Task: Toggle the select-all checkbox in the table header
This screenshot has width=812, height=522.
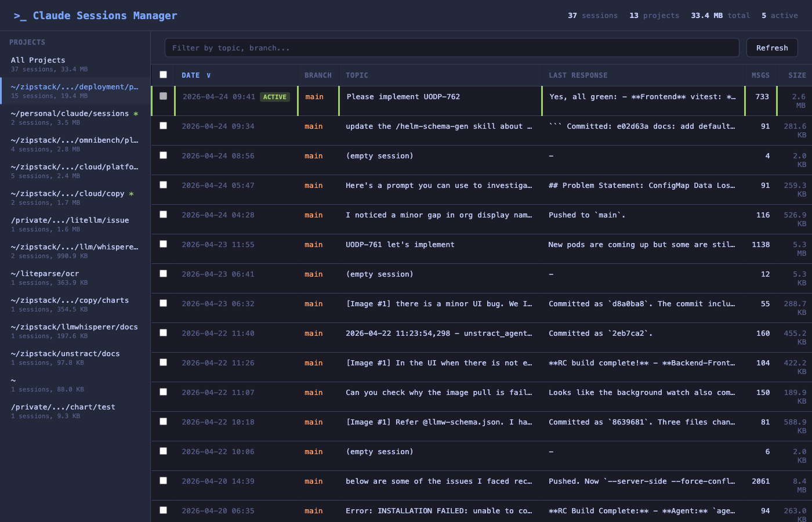Action: 163,75
